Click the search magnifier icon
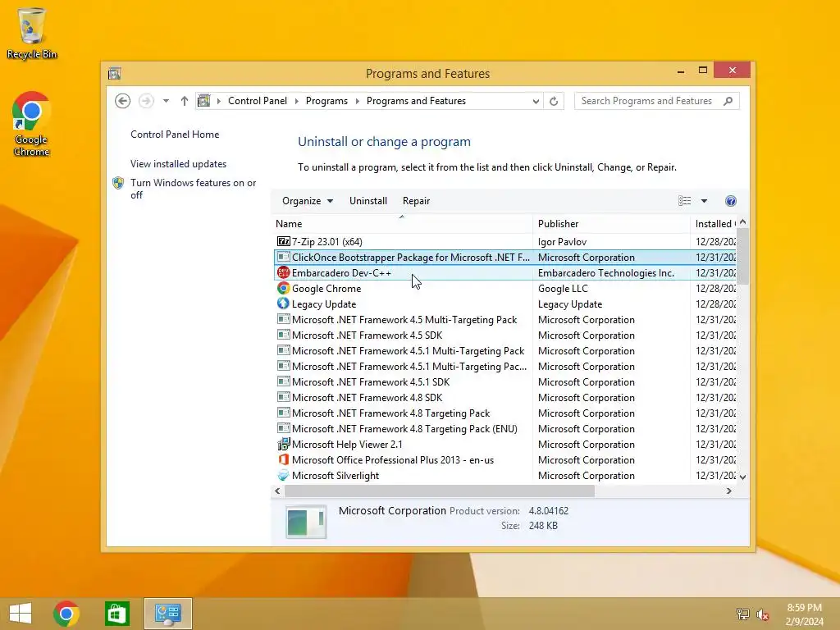 coord(728,101)
